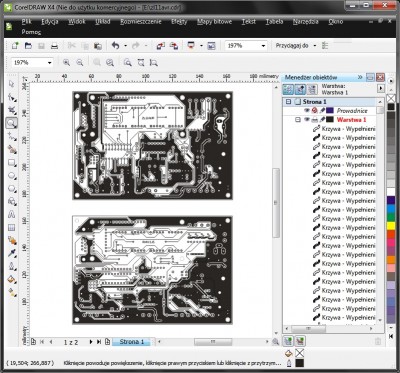Open the zoom level dropdown in the standard toolbar
The height and width of the screenshot is (373, 400).
(x=264, y=46)
